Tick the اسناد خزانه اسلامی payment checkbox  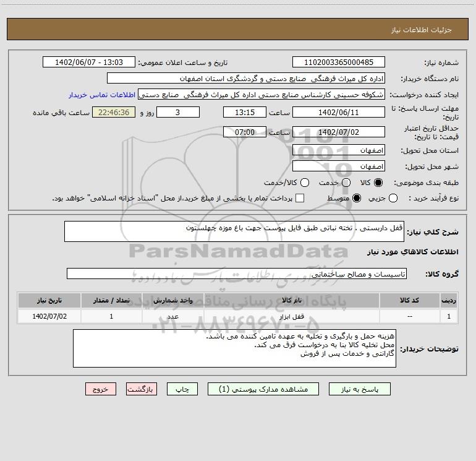pos(300,198)
